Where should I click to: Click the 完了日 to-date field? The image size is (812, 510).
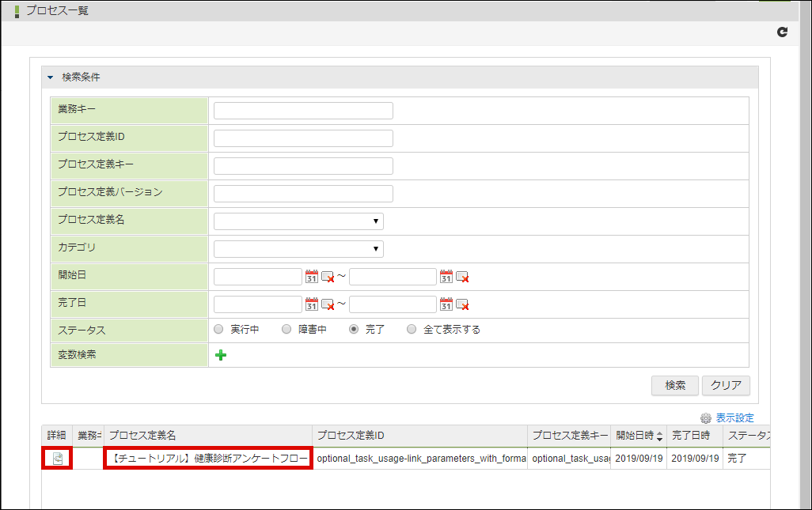tap(393, 304)
